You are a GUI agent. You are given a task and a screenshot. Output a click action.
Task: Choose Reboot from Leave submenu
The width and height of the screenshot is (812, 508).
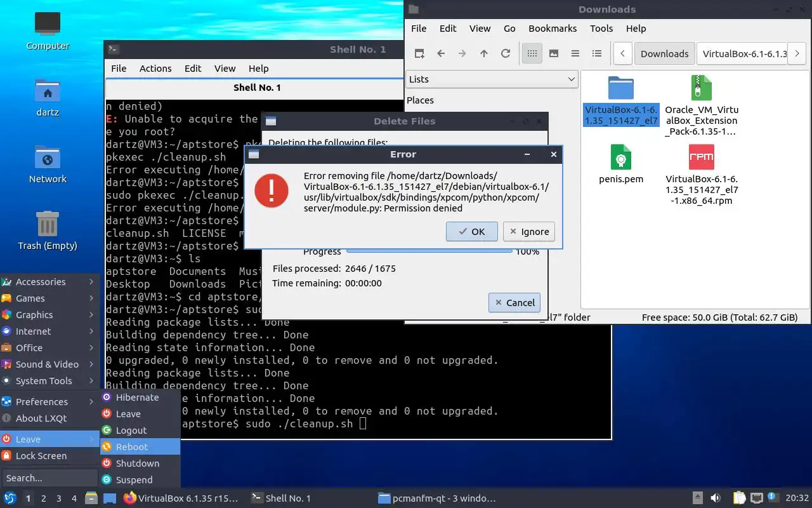[140, 447]
